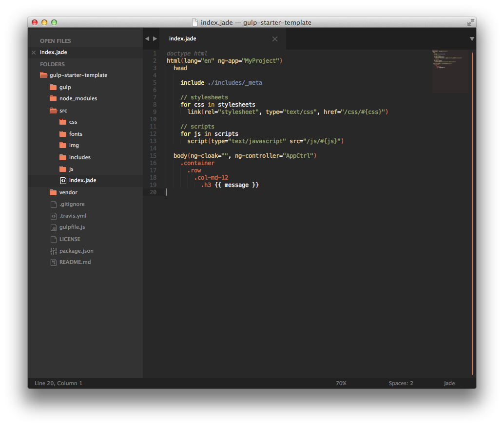Open the Jade syntax selector in status bar

click(x=449, y=383)
